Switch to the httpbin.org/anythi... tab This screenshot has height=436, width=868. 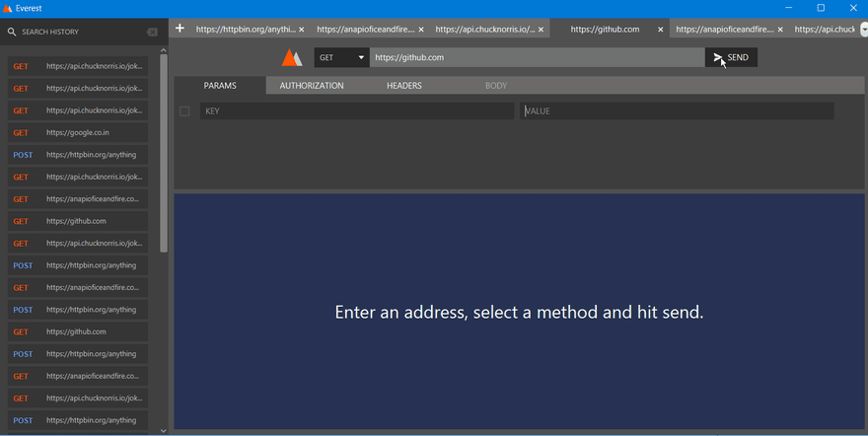click(x=246, y=30)
